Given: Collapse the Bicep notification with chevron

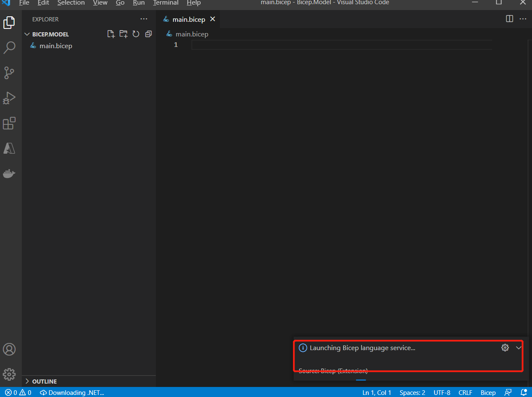Looking at the screenshot, I should tap(519, 348).
